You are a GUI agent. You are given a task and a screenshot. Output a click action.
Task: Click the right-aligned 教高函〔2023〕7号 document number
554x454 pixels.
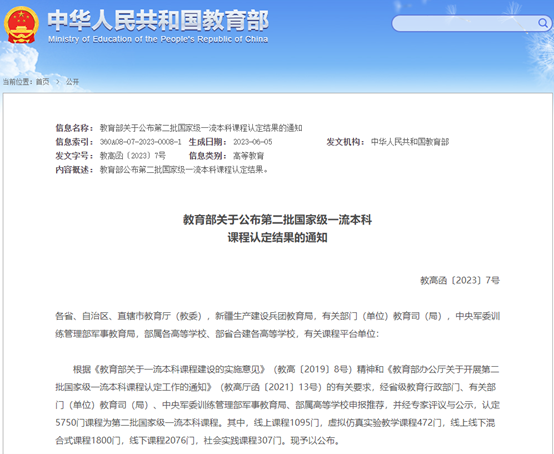pyautogui.click(x=460, y=281)
